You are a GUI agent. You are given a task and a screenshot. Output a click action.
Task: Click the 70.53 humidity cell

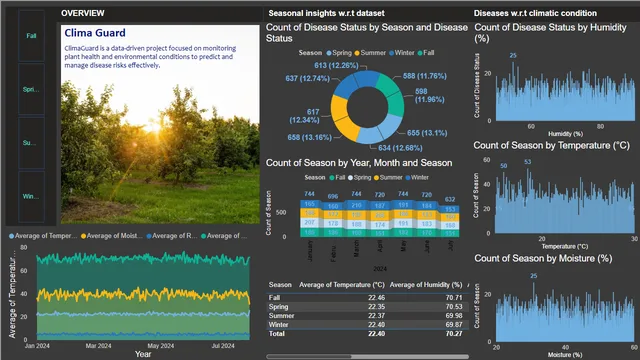tap(454, 307)
